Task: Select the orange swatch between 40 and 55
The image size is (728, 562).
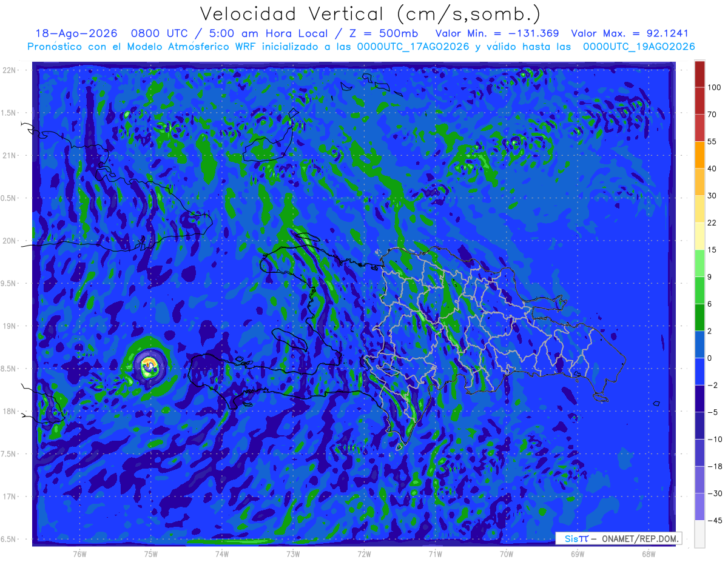Action: point(699,155)
